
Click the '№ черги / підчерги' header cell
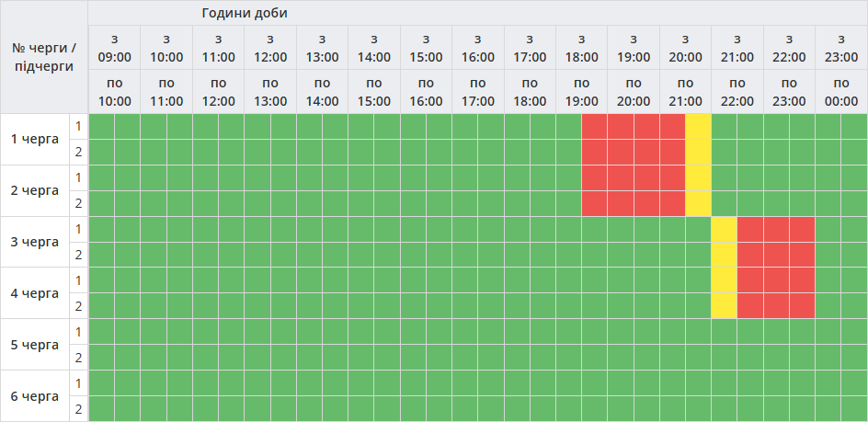pos(44,57)
